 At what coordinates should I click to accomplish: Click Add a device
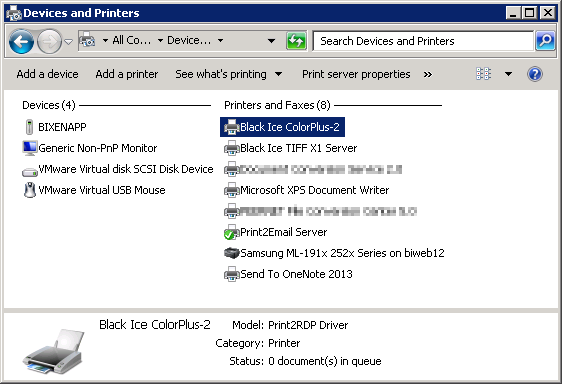47,74
